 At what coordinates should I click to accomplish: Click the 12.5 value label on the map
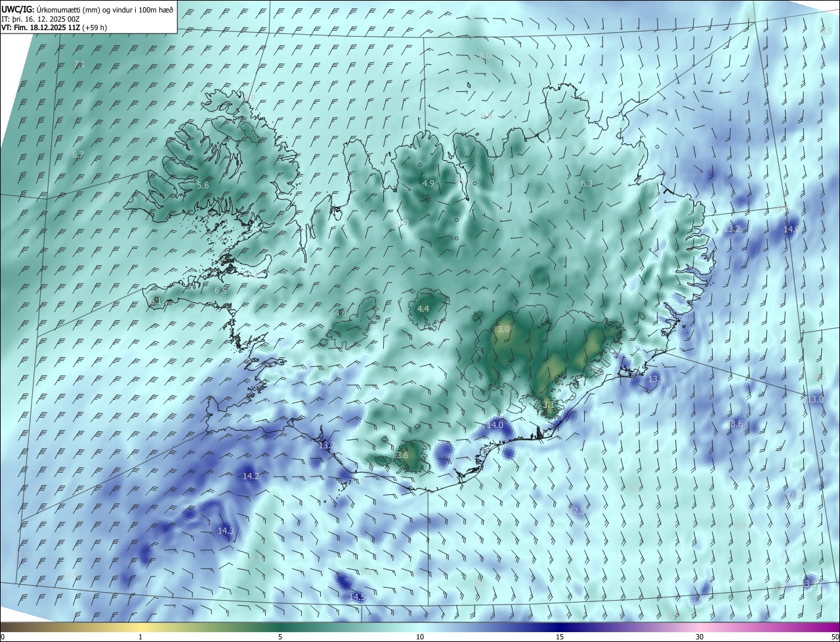(x=577, y=510)
